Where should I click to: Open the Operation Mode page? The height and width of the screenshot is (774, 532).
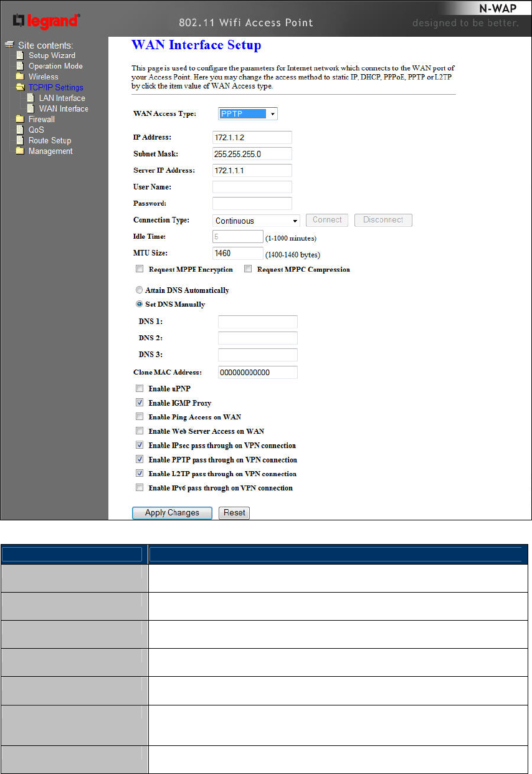tap(55, 66)
